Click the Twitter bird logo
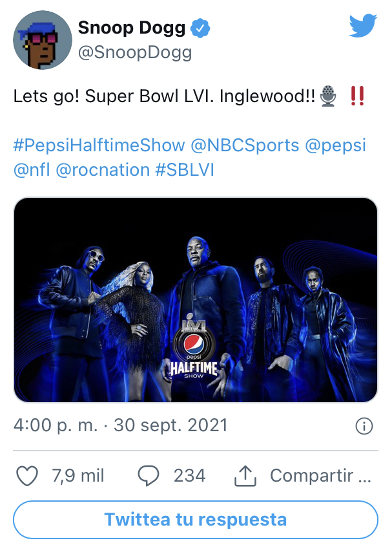Viewport: 392px width, 545px height. click(x=363, y=25)
